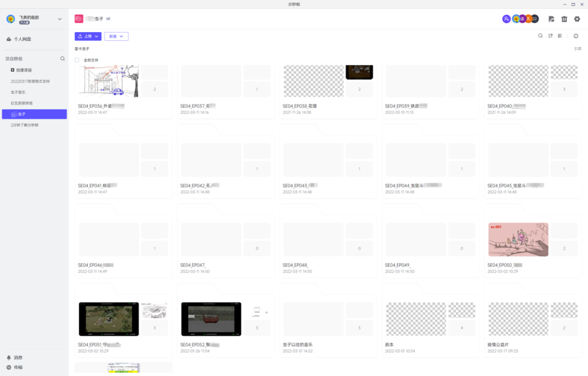Viewport: 588px width, 376px height.
Task: Open the 新建 create dropdown
Action: pos(117,36)
